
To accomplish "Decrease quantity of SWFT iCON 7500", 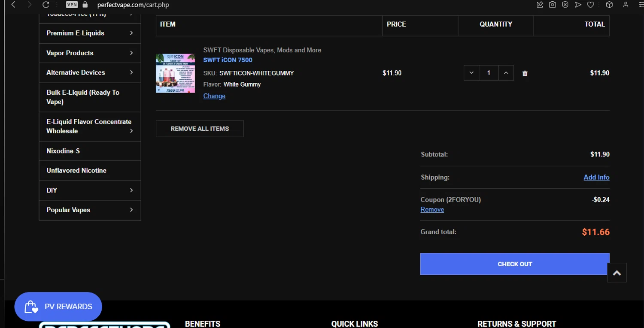I will coord(471,73).
